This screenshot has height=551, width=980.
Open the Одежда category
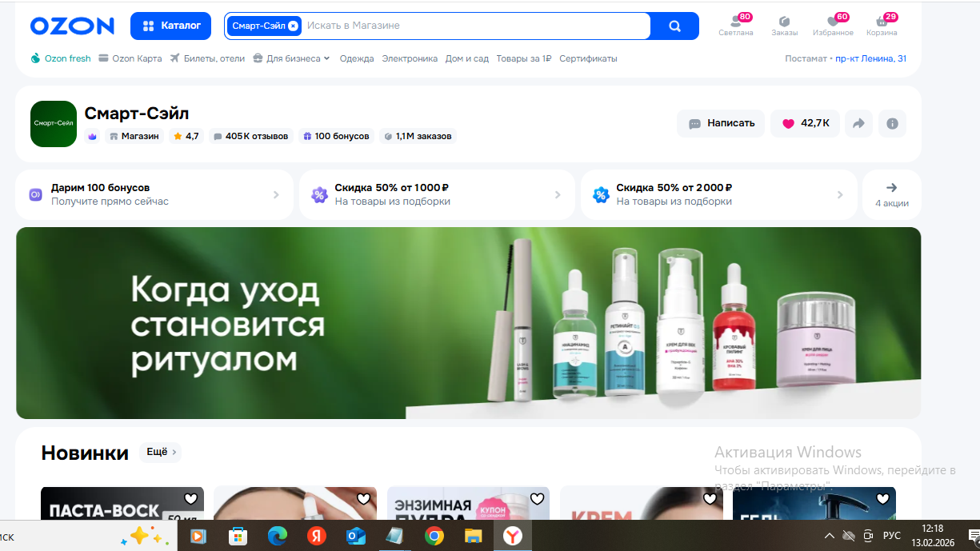point(357,58)
